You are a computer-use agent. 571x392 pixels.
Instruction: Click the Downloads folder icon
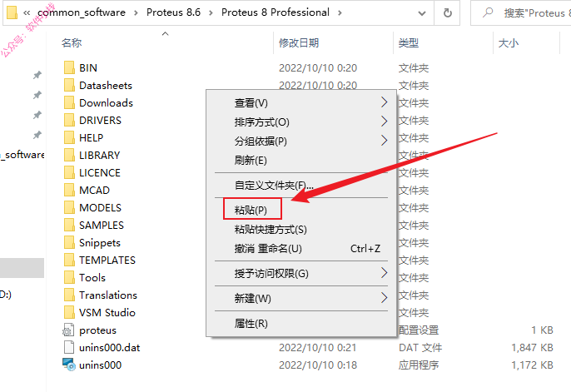(69, 102)
